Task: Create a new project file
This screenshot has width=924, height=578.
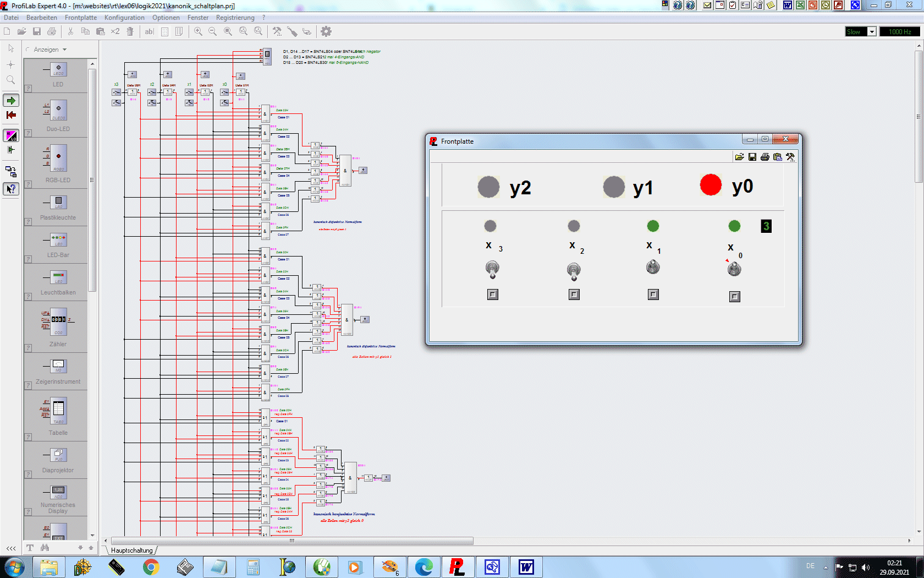Action: (x=8, y=31)
